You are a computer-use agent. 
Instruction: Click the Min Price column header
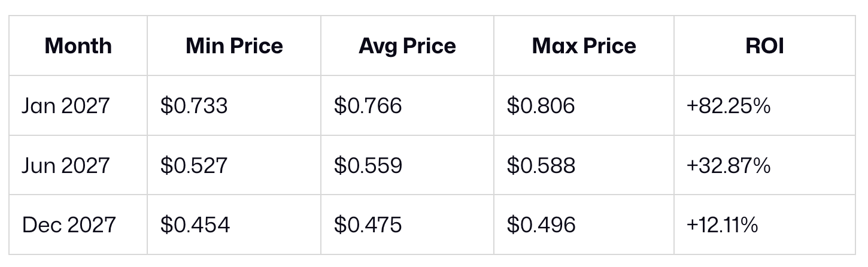click(234, 46)
